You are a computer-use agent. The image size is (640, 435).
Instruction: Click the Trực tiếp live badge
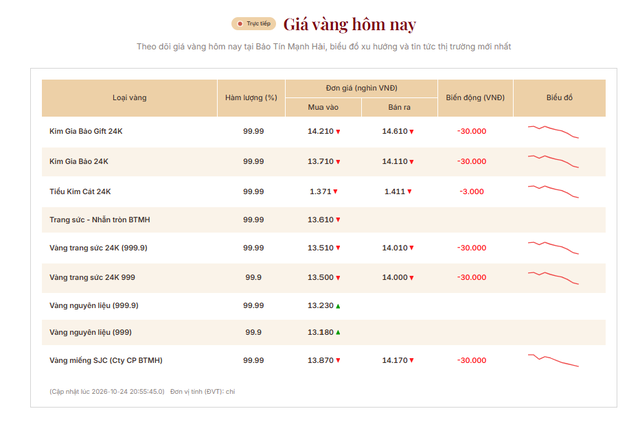[253, 24]
